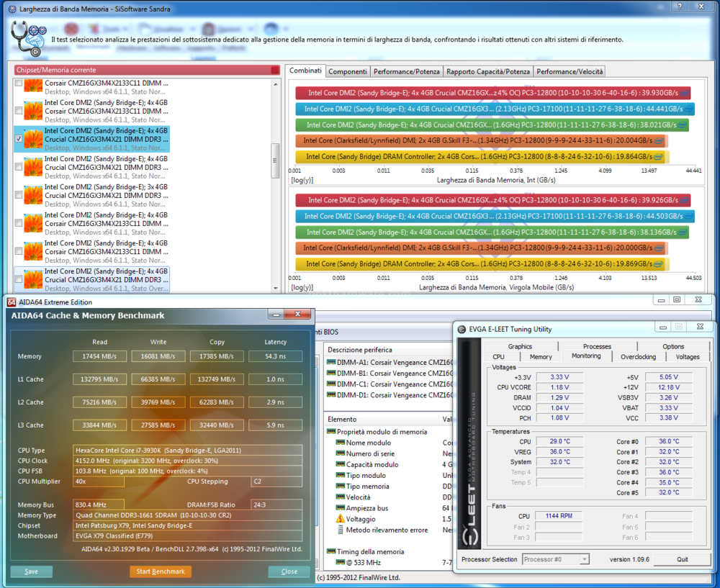
Task: Click the memory icon beside DIMM-A1
Action: click(331, 362)
